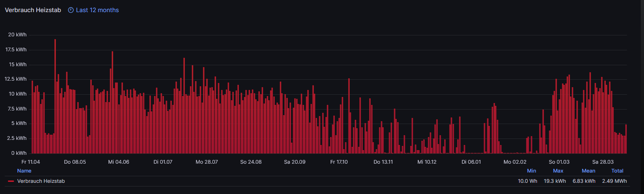Click the 6.83 kWh Mean value in legend
Viewport: 644px width, 194px height.
pos(586,181)
